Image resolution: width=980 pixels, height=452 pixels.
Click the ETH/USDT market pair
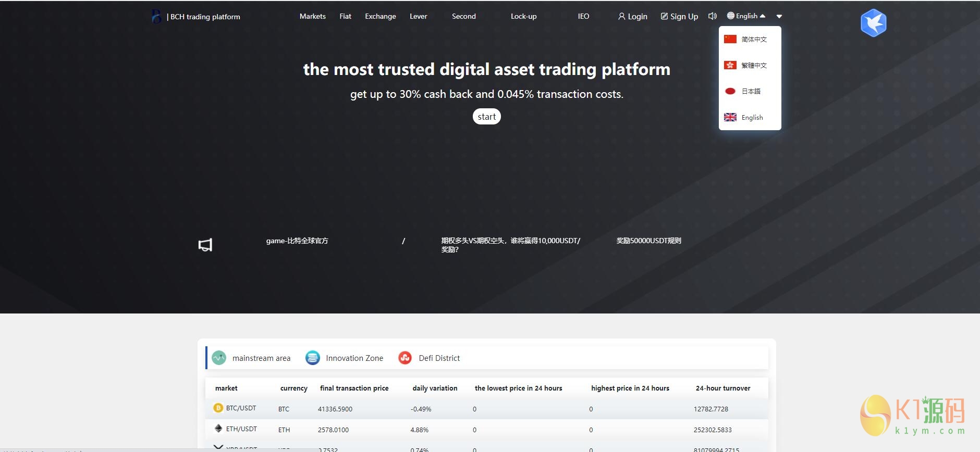pos(241,429)
